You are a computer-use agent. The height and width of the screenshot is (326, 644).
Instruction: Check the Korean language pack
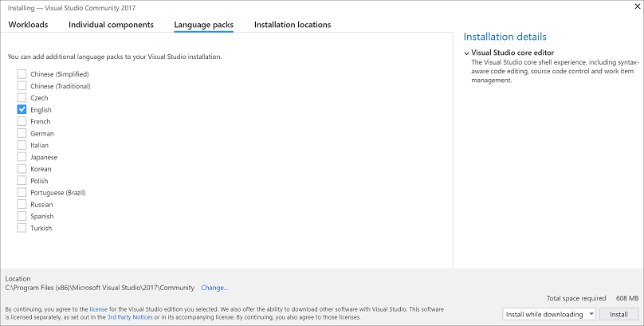[22, 169]
